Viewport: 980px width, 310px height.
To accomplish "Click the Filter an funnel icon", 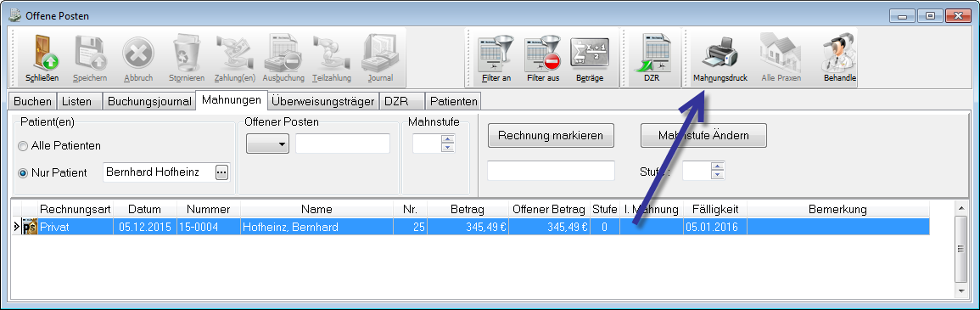I will coord(495,54).
